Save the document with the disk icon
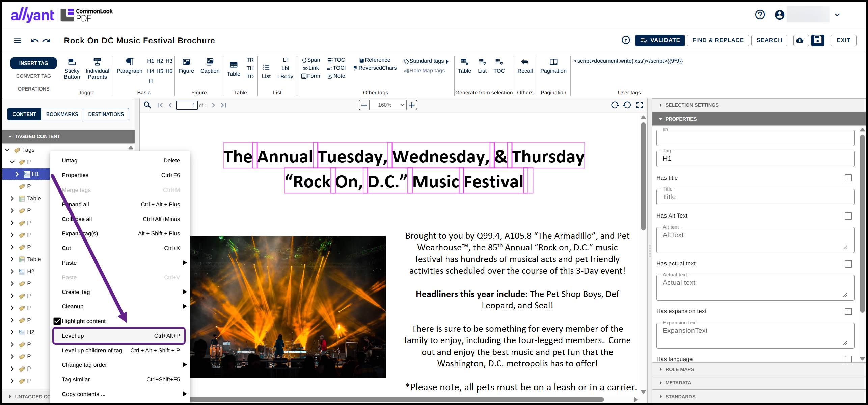The image size is (868, 405). pos(817,40)
